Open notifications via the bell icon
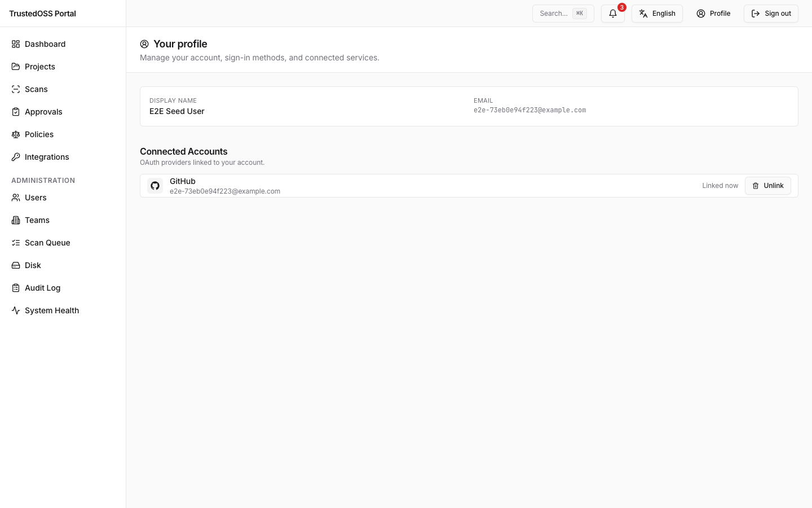The image size is (812, 508). point(613,14)
